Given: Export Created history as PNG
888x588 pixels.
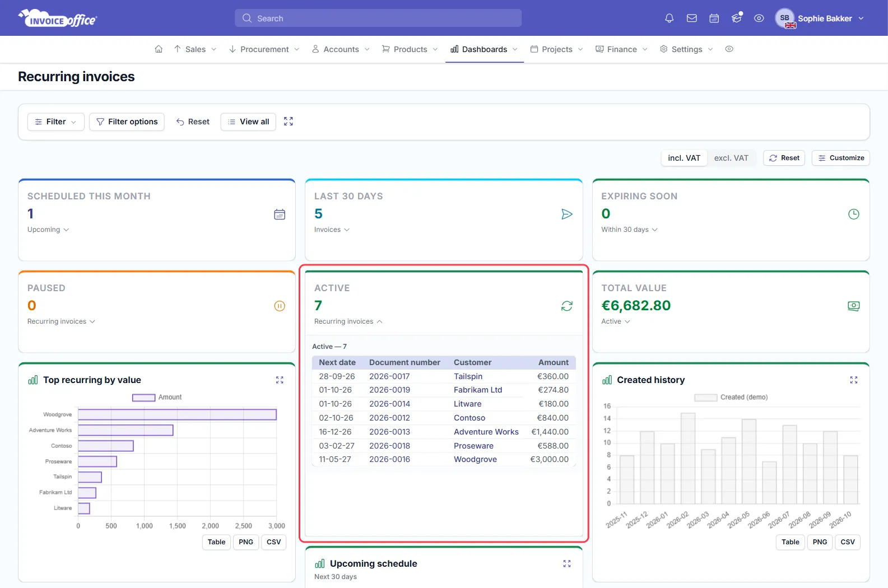Looking at the screenshot, I should [x=820, y=542].
